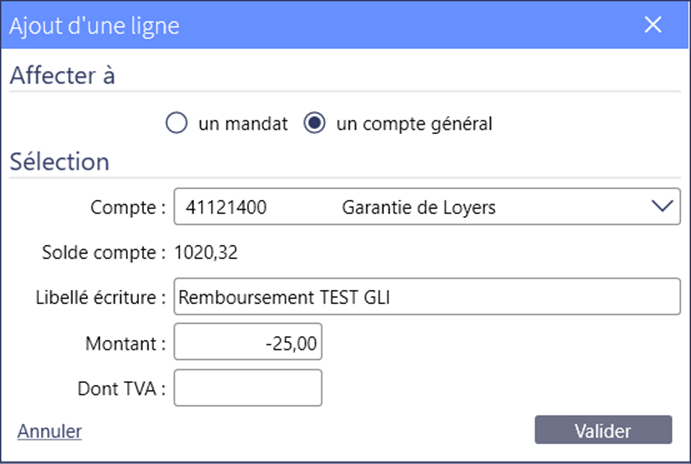Confirm with the Valider button
Viewport: 691px width, 464px height.
603,430
